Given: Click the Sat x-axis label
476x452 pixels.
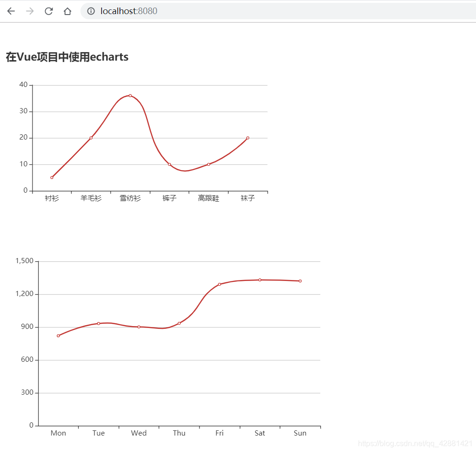Looking at the screenshot, I should [260, 433].
